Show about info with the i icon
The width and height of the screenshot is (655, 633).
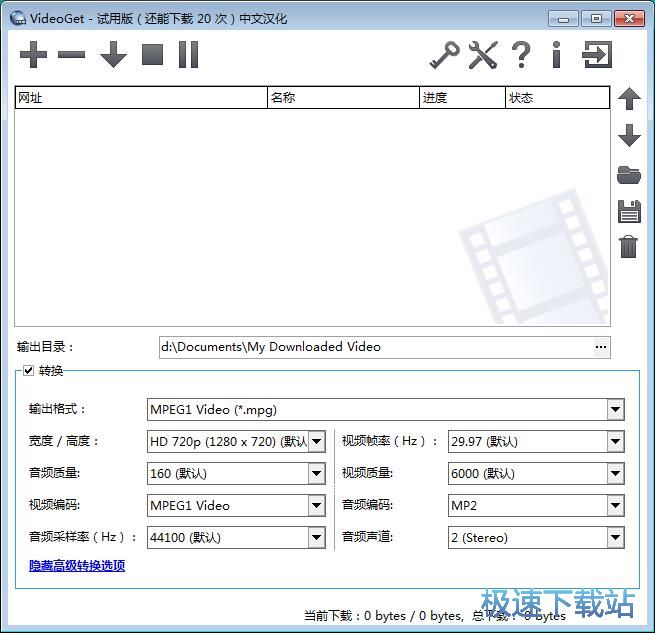(x=556, y=55)
